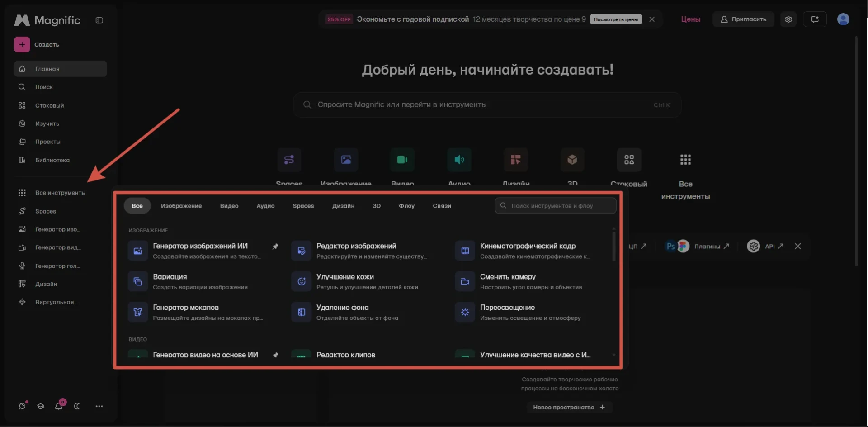
Task: Click the notifications bell icon
Action: [x=59, y=406]
